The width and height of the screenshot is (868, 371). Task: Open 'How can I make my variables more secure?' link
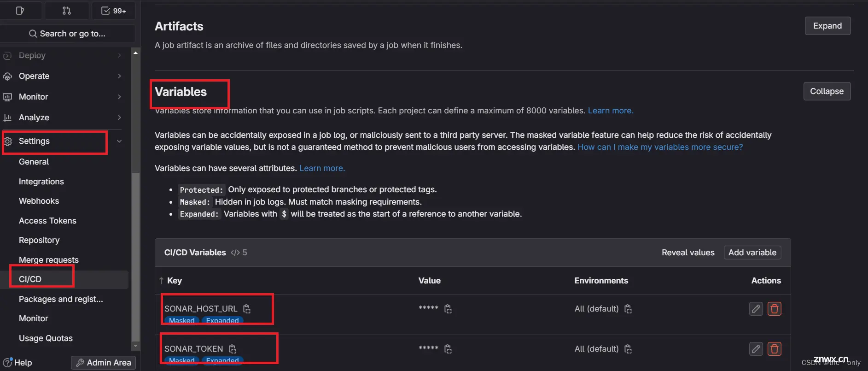click(x=660, y=147)
